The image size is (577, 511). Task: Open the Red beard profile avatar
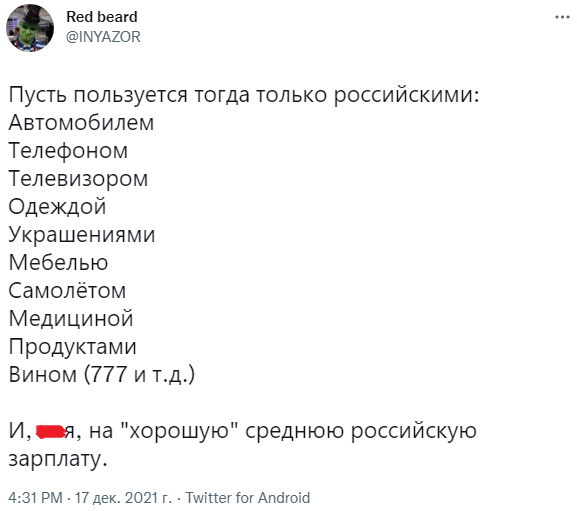pos(30,28)
